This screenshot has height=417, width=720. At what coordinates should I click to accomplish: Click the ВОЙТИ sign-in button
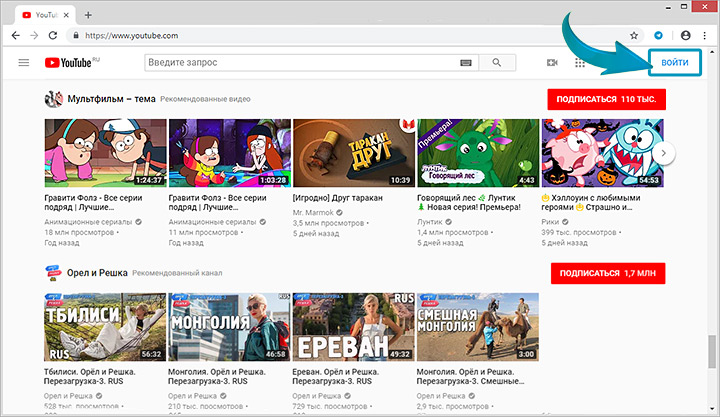click(x=675, y=62)
